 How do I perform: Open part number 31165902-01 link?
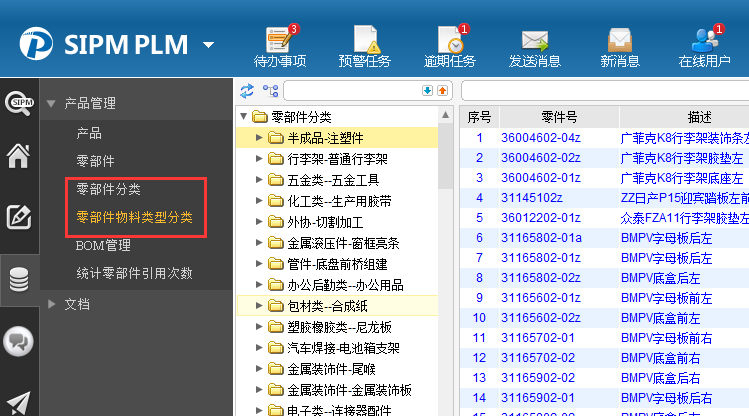point(538,398)
